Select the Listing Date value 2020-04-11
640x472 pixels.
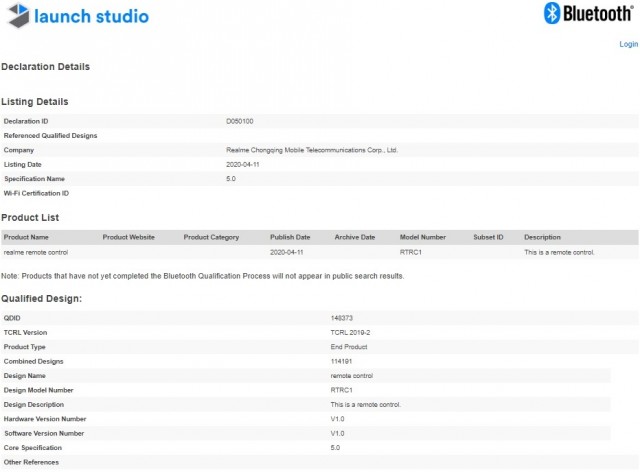(x=242, y=165)
